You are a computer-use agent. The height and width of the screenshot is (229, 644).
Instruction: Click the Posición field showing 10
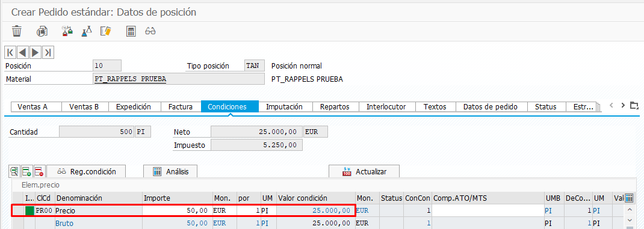[x=107, y=66]
